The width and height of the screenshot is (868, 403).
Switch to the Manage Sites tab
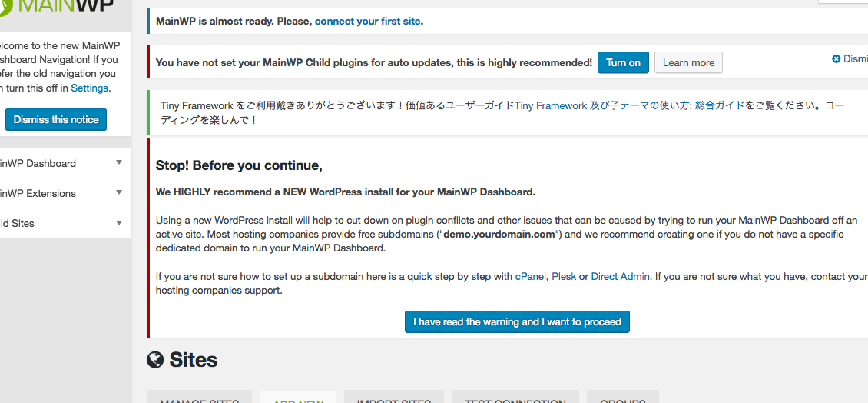pos(199,397)
